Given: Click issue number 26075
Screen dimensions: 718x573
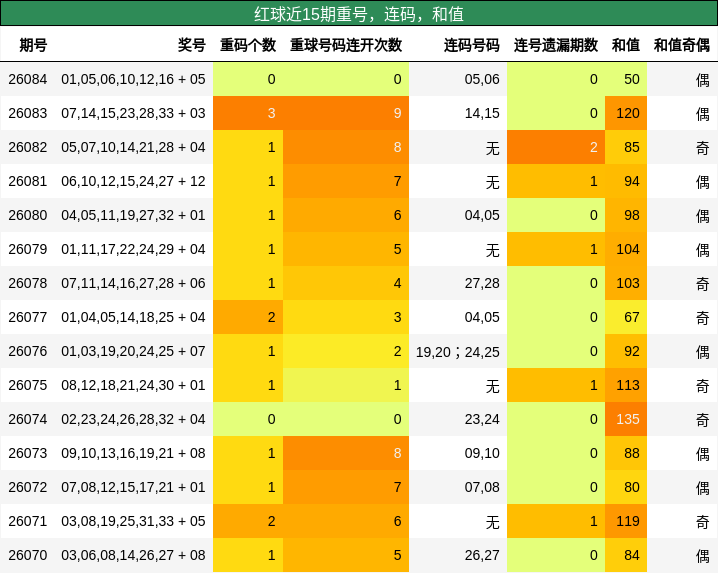Looking at the screenshot, I should [27, 385].
